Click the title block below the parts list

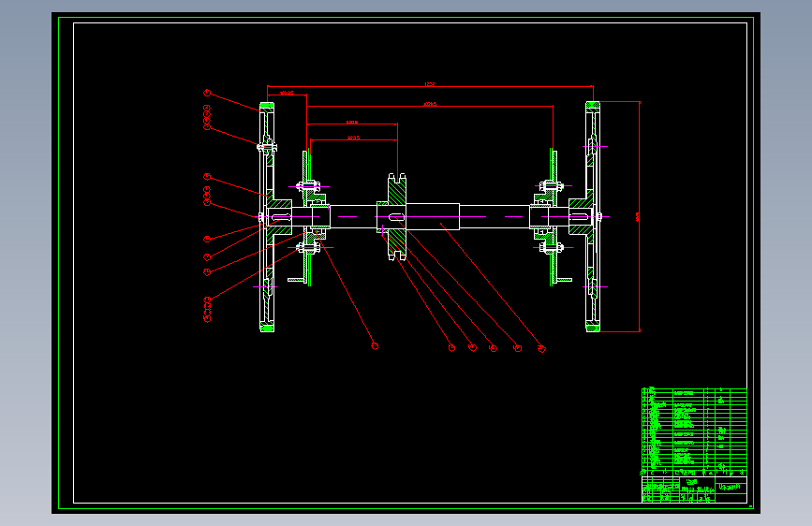[694, 489]
